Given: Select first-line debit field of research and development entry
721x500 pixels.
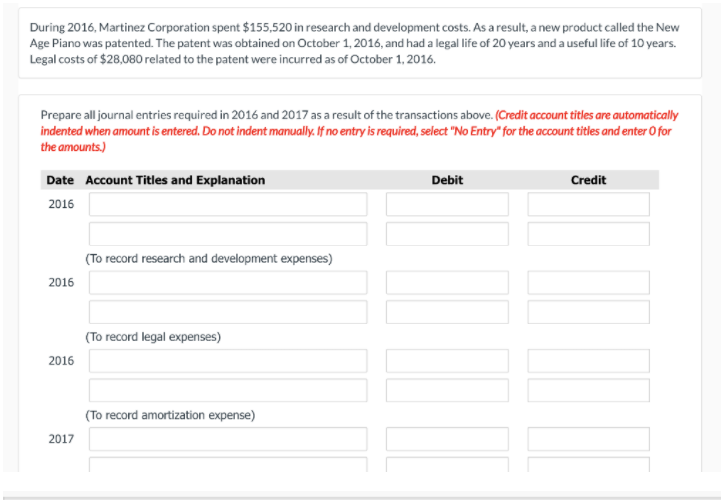Looking at the screenshot, I should [447, 204].
